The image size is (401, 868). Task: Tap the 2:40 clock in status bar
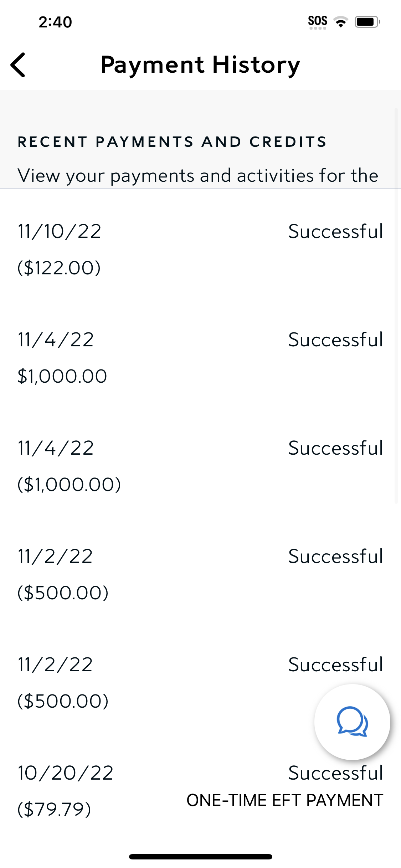55,22
